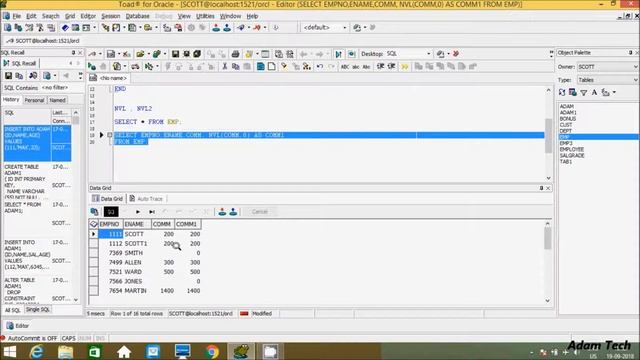
Task: Open Chrome from the Windows taskbar
Action: (211, 351)
